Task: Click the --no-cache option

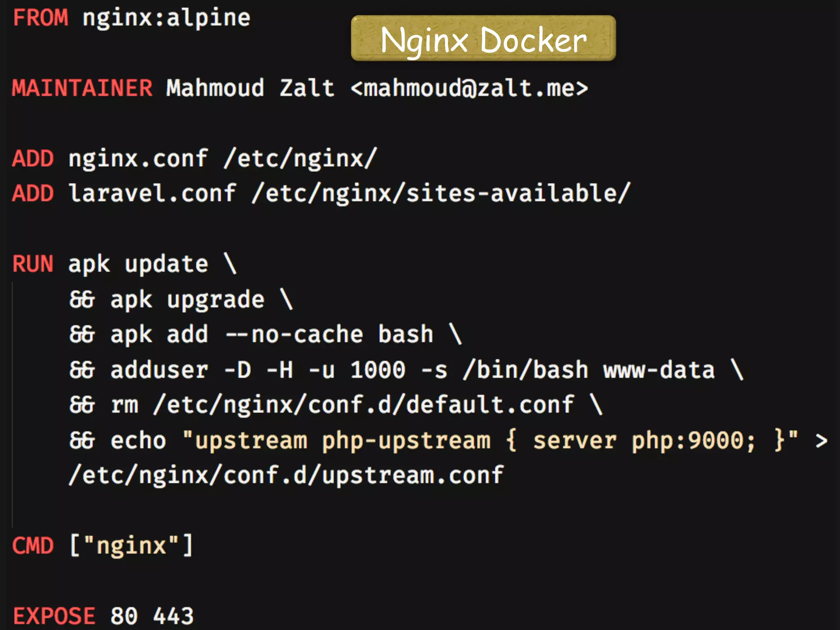Action: tap(294, 334)
